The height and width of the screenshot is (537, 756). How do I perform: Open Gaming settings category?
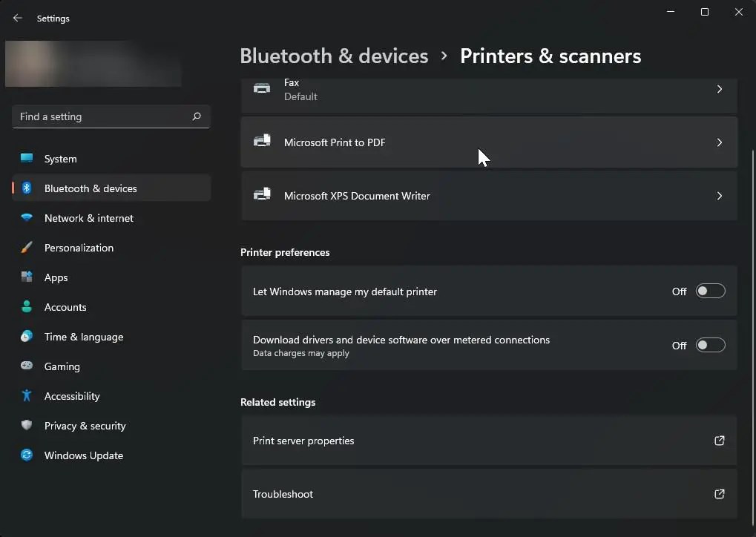[111, 366]
